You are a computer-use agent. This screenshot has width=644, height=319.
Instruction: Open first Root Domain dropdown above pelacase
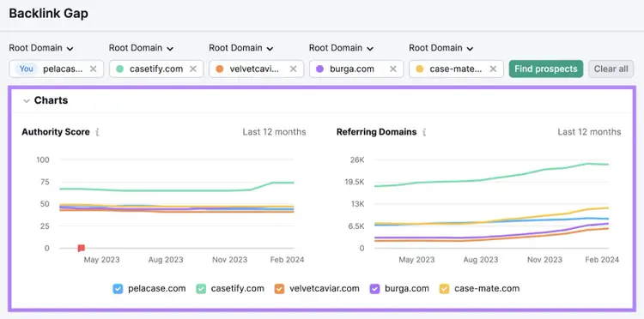point(41,48)
